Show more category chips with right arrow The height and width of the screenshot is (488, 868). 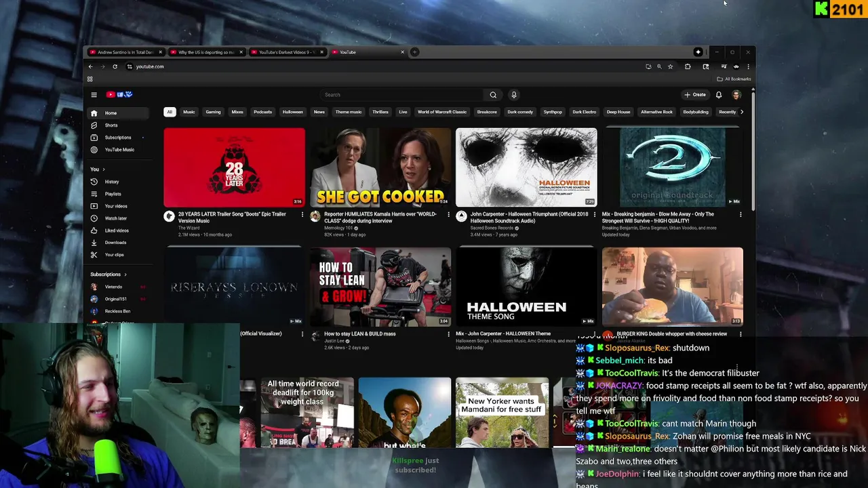pos(741,112)
